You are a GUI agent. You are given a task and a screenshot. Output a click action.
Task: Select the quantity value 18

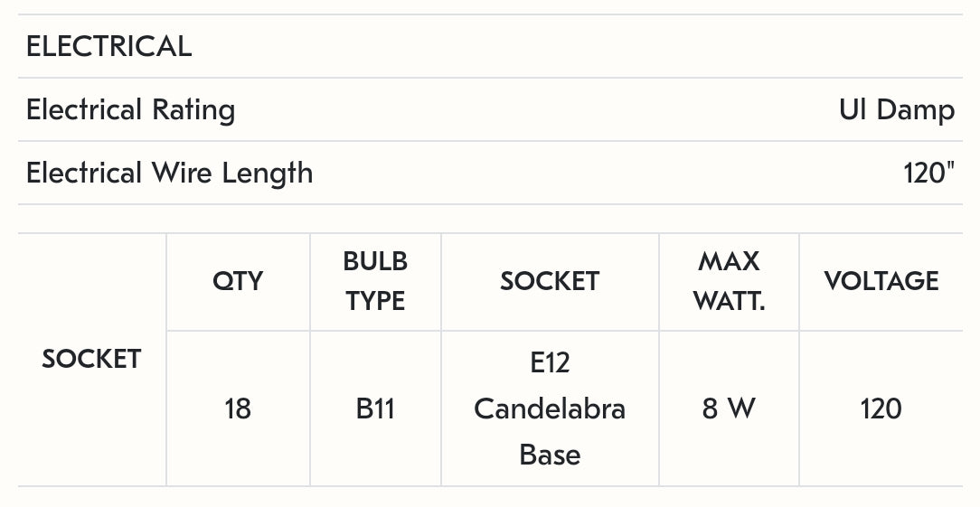coord(238,409)
